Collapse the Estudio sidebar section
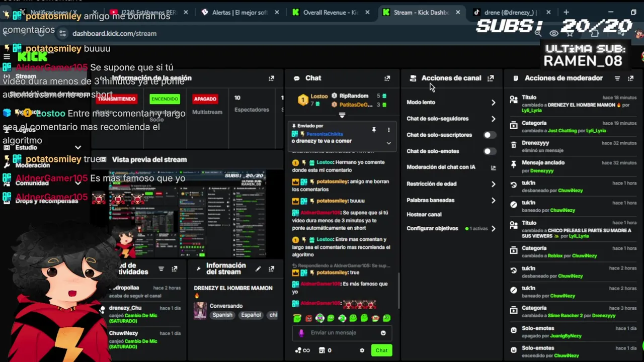This screenshot has width=644, height=362. (x=78, y=148)
